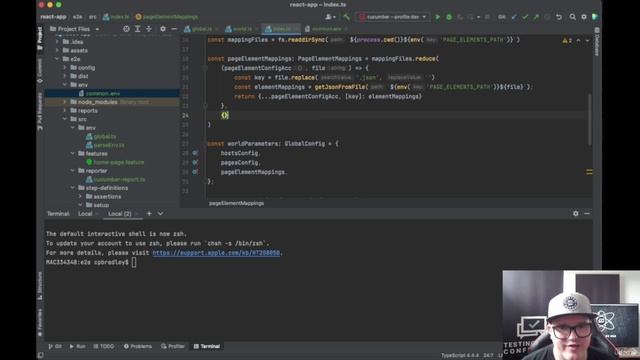640x360 pixels.
Task: Switch to the Local terminal tab
Action: pos(85,213)
